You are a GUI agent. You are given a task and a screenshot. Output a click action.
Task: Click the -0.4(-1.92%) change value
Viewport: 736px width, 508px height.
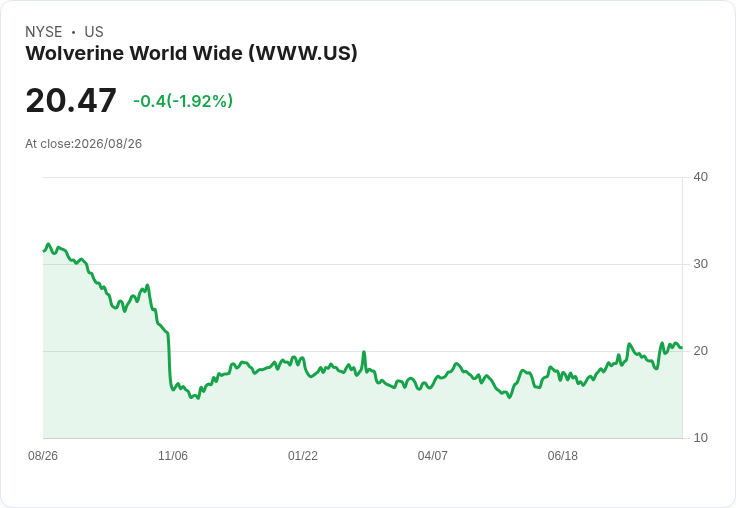click(183, 101)
